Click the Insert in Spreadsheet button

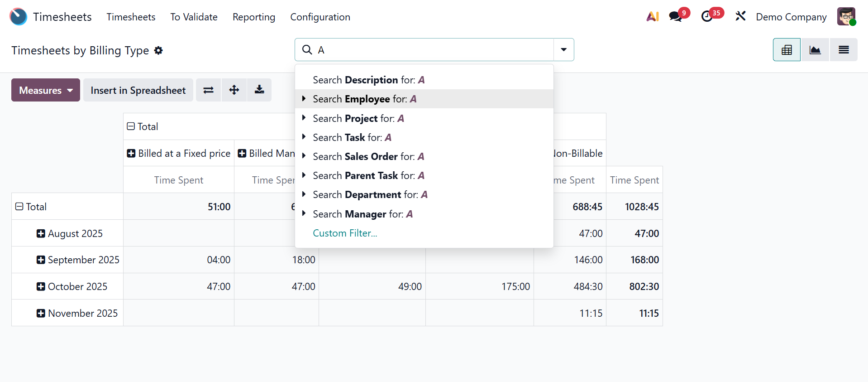pos(138,90)
